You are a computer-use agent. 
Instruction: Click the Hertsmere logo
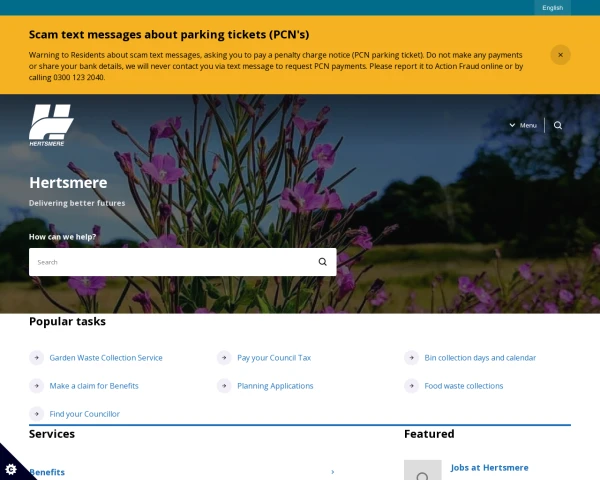tap(51, 125)
